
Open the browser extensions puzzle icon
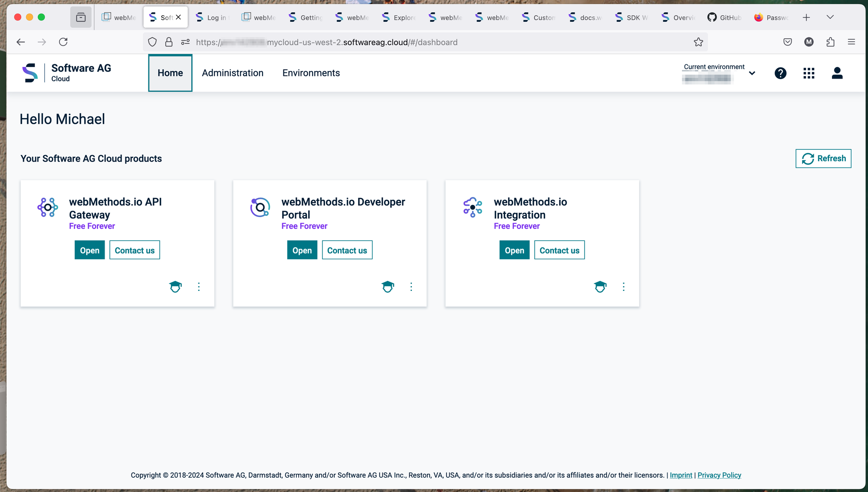click(830, 42)
